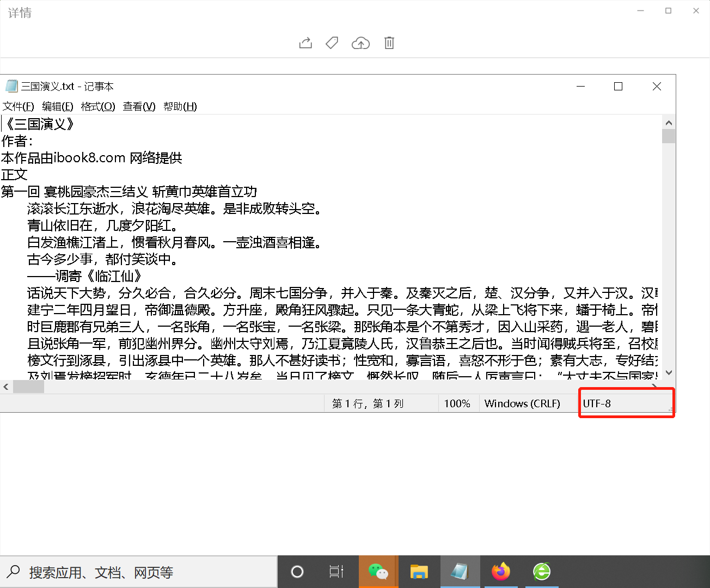The height and width of the screenshot is (588, 710).
Task: Click the line 正文
Action: (x=14, y=175)
